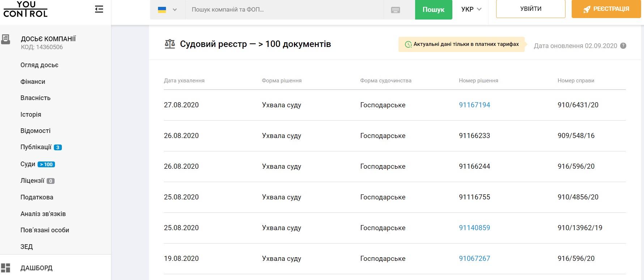This screenshot has width=644, height=280.
Task: Click the company dossier icon
Action: pyautogui.click(x=6, y=39)
